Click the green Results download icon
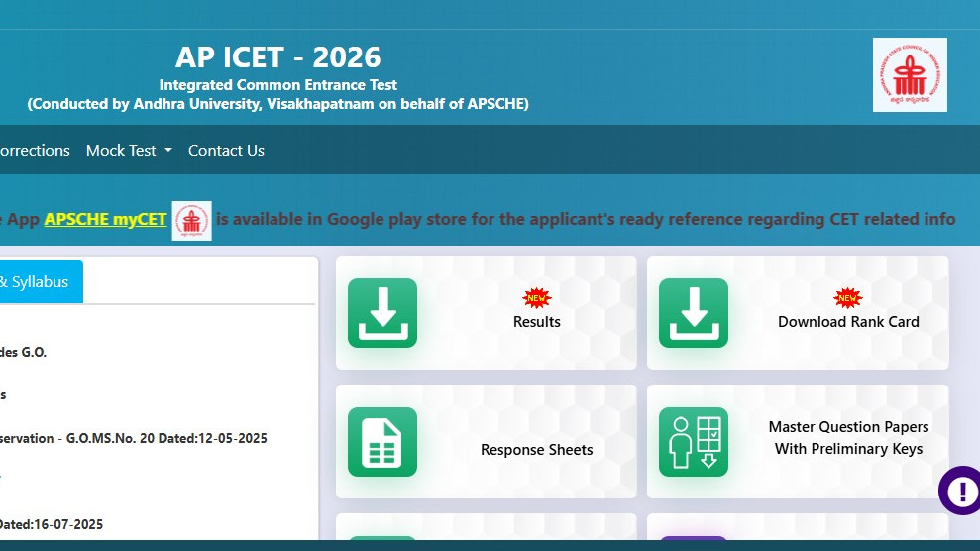This screenshot has width=980, height=551. pyautogui.click(x=382, y=313)
